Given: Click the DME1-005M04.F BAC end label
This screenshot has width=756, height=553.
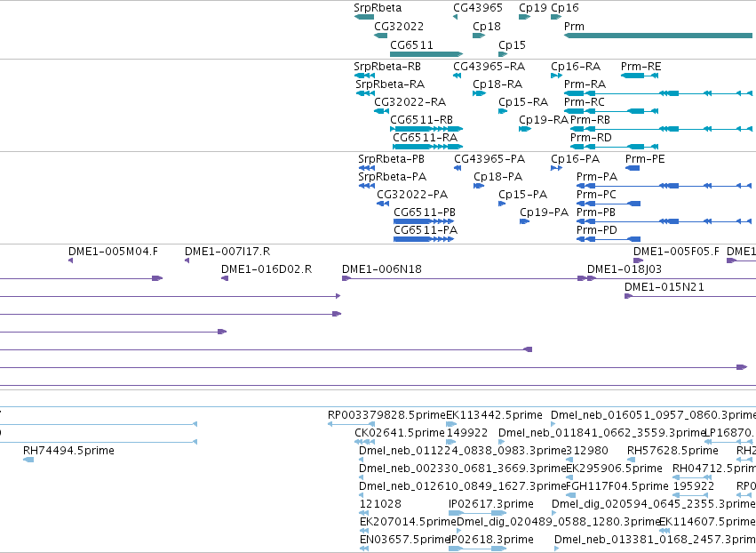Looking at the screenshot, I should (113, 252).
